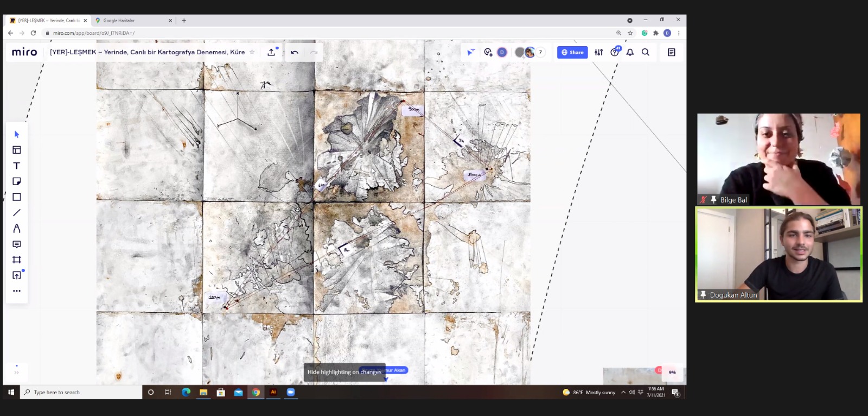This screenshot has width=868, height=416.
Task: Click the weather 86°F Mostly sunny widget
Action: point(589,392)
